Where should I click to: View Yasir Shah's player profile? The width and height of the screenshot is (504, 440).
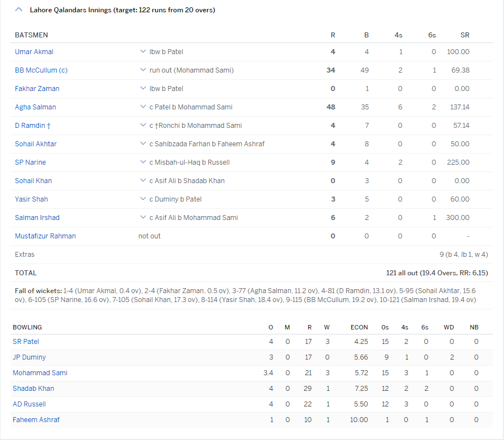(x=31, y=199)
